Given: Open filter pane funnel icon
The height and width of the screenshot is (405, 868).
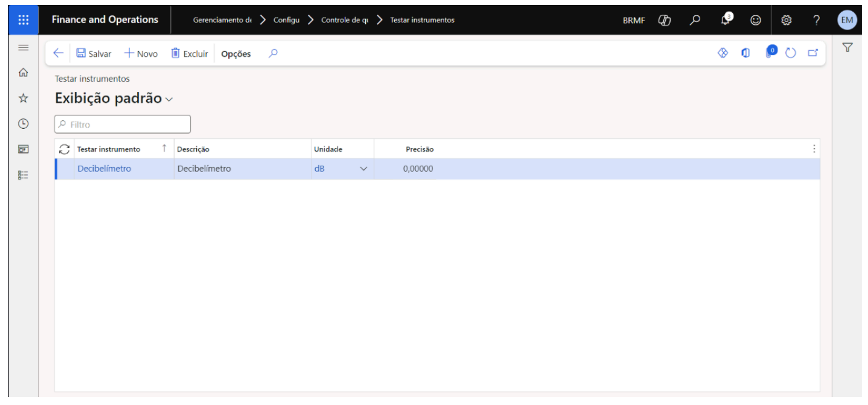Looking at the screenshot, I should click(x=847, y=47).
